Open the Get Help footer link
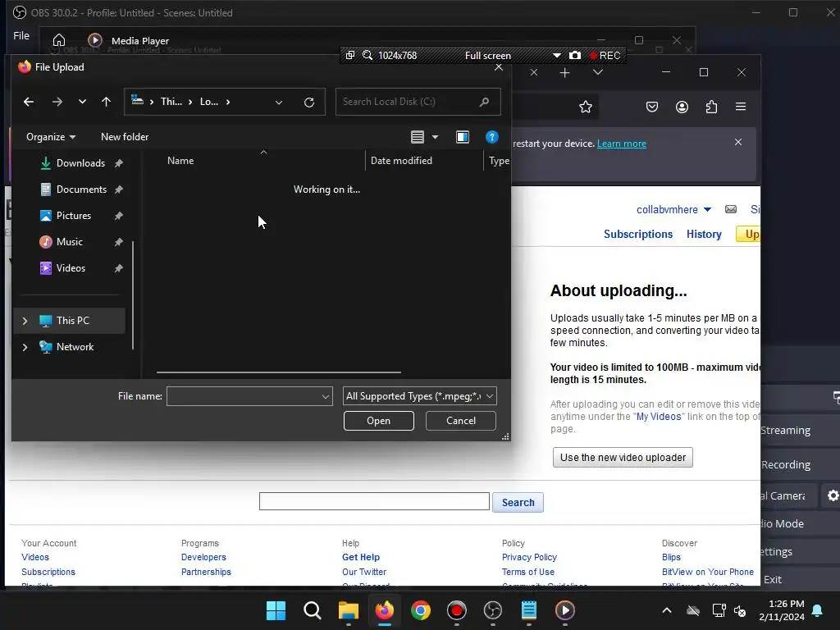Screen dimensions: 840x630 (361, 557)
